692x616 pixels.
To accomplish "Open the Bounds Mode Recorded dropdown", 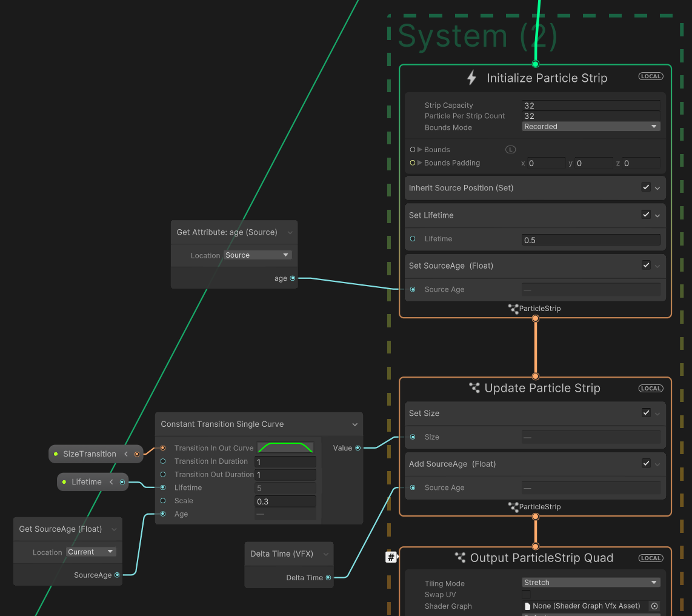I will pyautogui.click(x=590, y=126).
